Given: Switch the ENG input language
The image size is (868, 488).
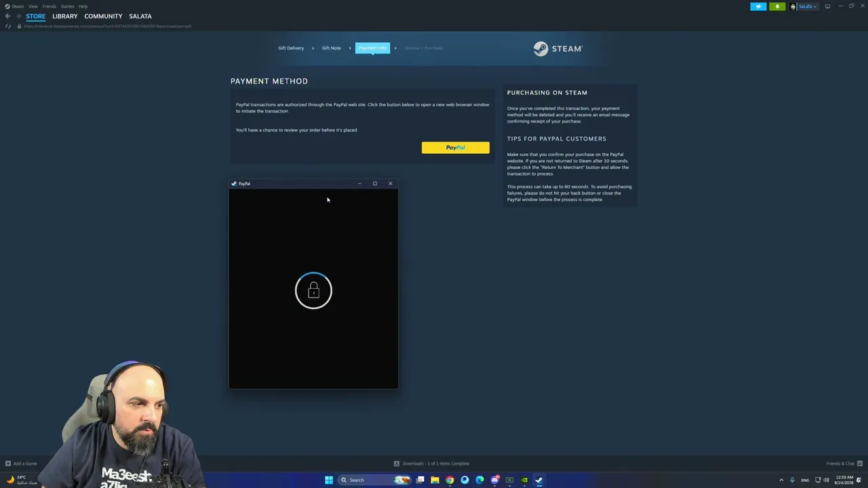Looking at the screenshot, I should [x=805, y=480].
